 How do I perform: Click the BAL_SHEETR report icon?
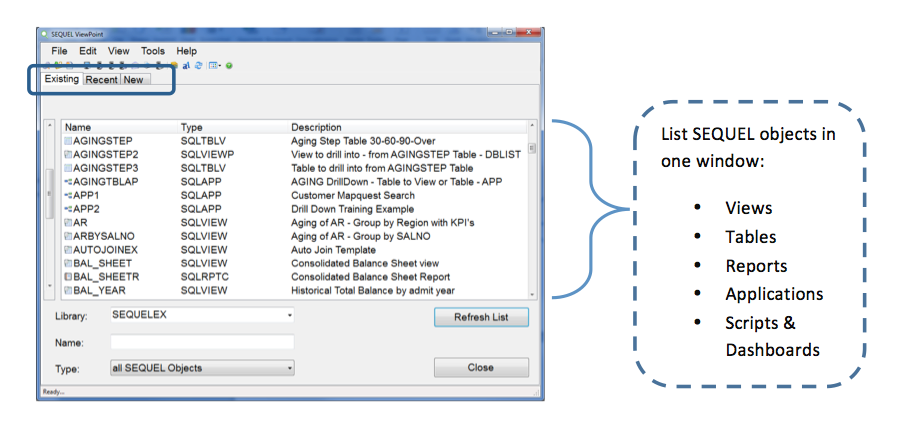pyautogui.click(x=68, y=277)
